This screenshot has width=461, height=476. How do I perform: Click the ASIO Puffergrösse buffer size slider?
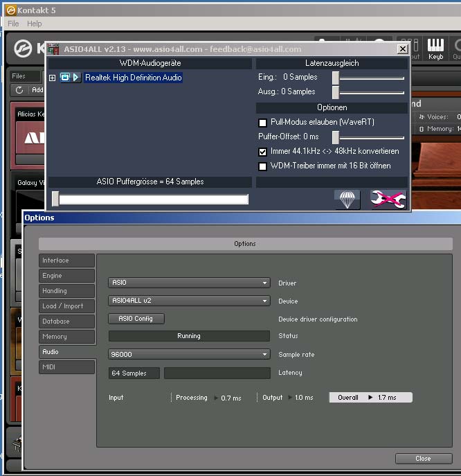[x=55, y=200]
